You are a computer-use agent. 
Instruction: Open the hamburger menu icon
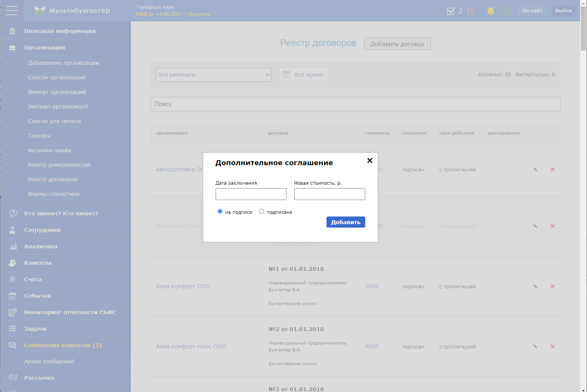pos(12,10)
